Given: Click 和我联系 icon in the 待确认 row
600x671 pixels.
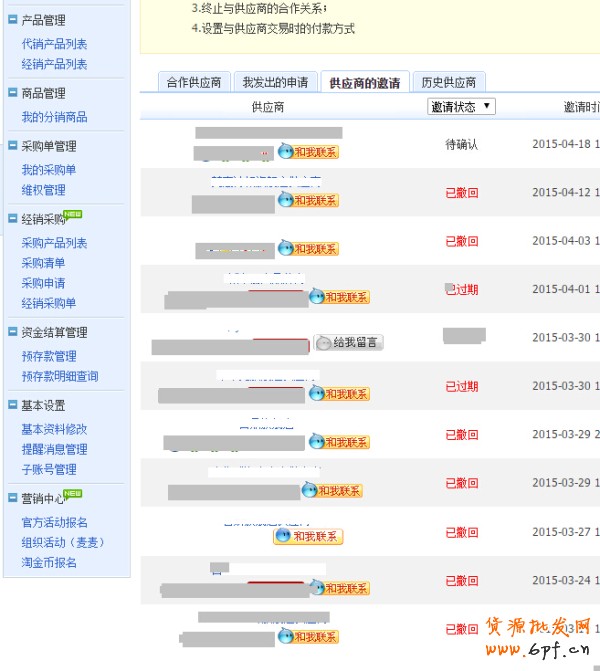Looking at the screenshot, I should pyautogui.click(x=308, y=152).
